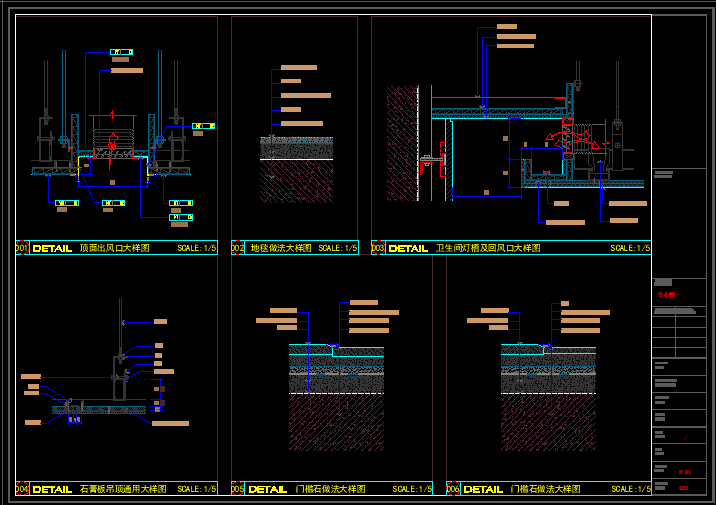Image resolution: width=716 pixels, height=505 pixels.
Task: Click the 003 detail number circle
Action: [378, 248]
